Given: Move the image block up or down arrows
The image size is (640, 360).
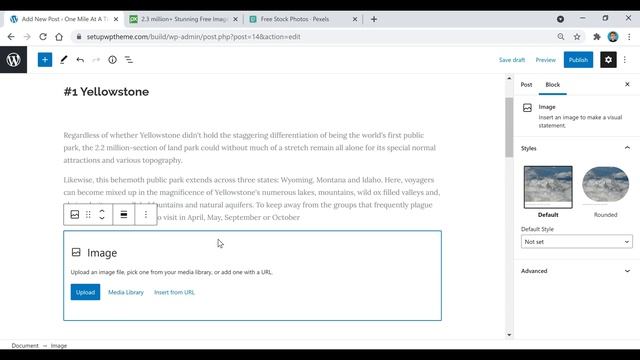Looking at the screenshot, I should (102, 214).
